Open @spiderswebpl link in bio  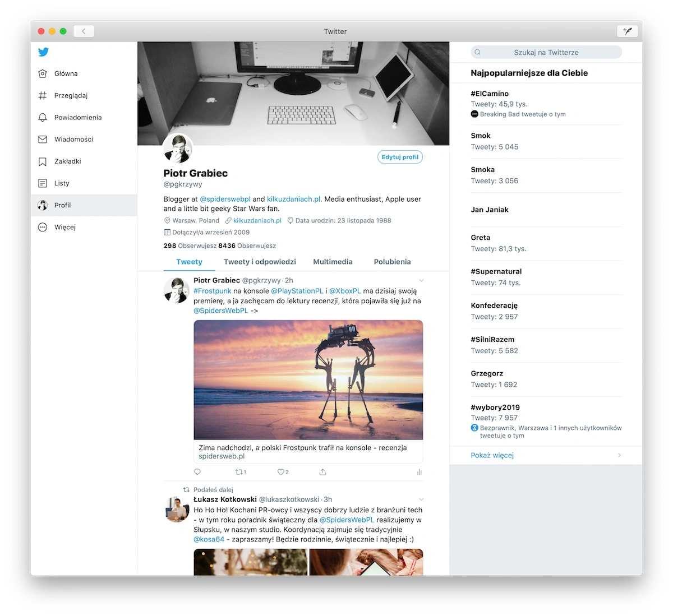click(225, 199)
